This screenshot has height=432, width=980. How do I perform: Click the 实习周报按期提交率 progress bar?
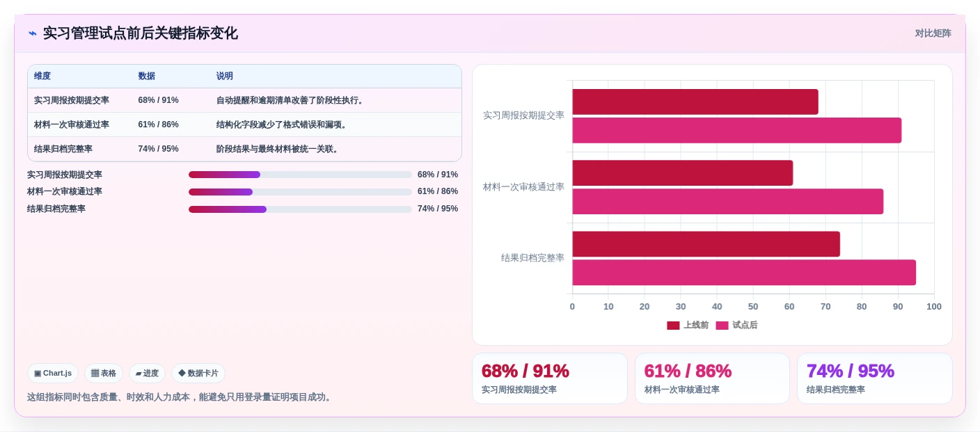coord(300,175)
